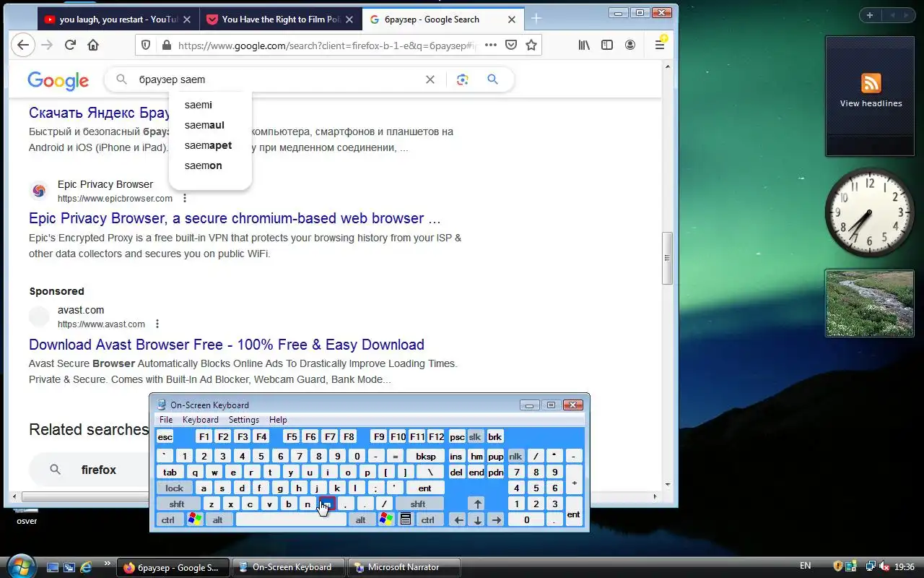This screenshot has height=578, width=924.
Task: Open the Windows Start orb
Action: click(x=20, y=566)
